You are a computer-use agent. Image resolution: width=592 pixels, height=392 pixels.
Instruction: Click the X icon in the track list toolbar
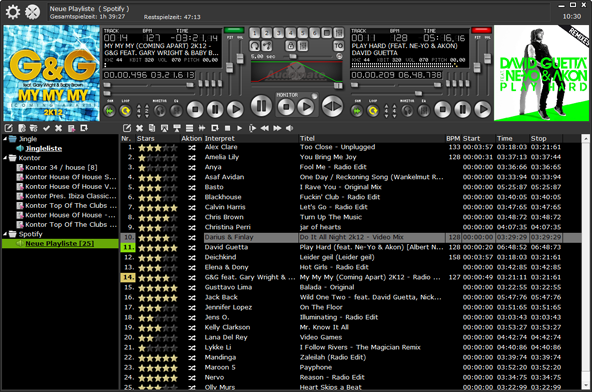(x=139, y=128)
